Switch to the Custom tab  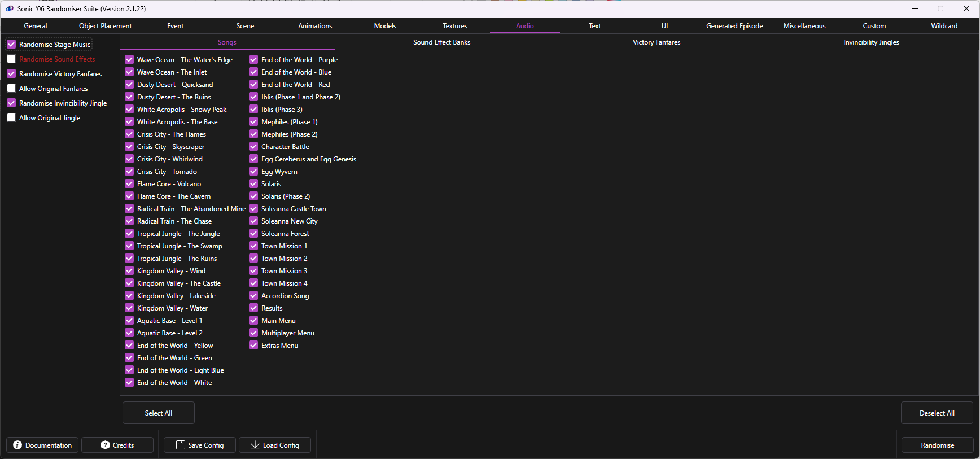click(x=874, y=26)
